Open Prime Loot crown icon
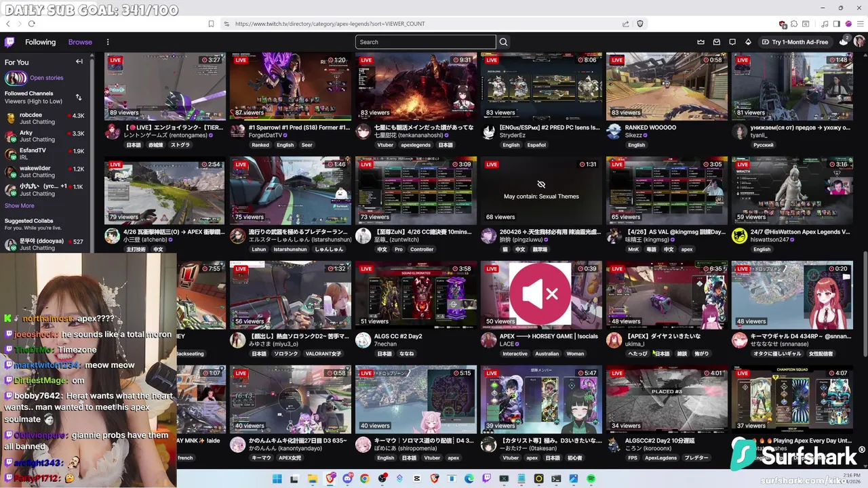 coord(701,42)
